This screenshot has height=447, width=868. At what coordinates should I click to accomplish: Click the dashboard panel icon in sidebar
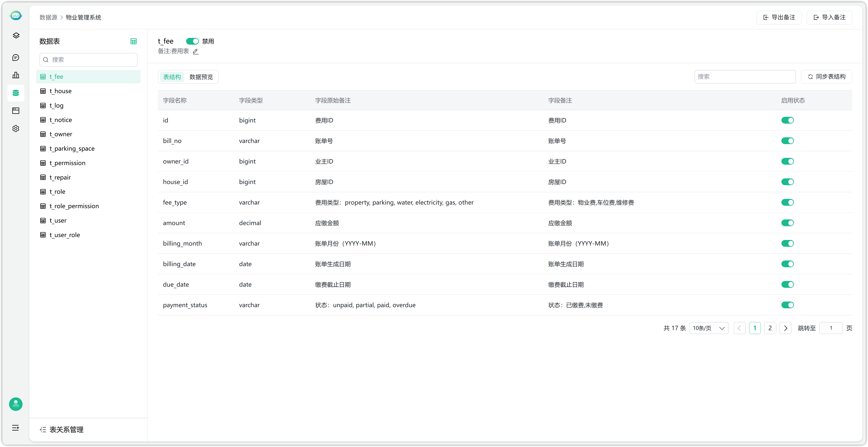[16, 111]
